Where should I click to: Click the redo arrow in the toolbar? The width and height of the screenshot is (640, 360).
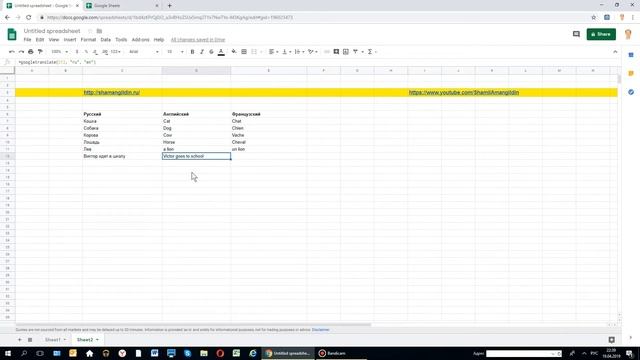(x=21, y=52)
